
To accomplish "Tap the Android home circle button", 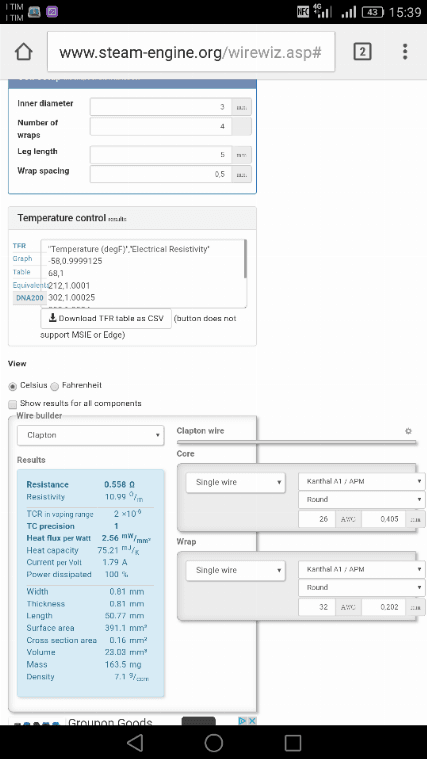I will tap(214, 742).
